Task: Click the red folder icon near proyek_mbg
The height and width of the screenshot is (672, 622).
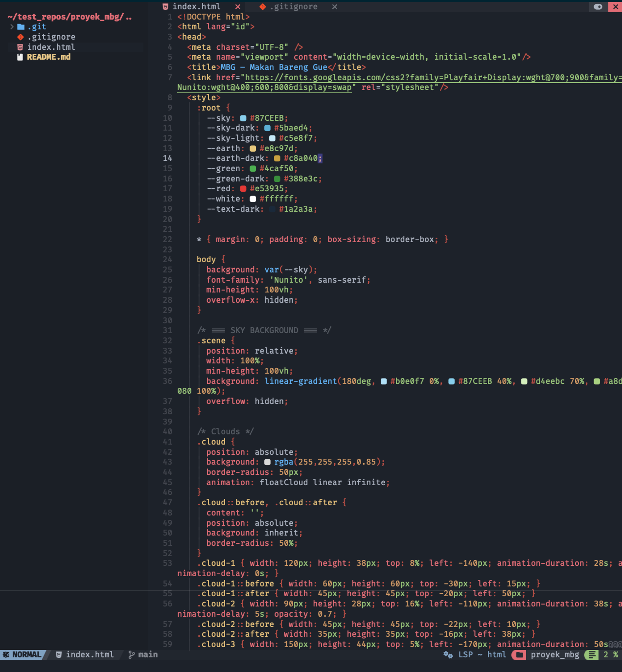Action: (x=519, y=655)
